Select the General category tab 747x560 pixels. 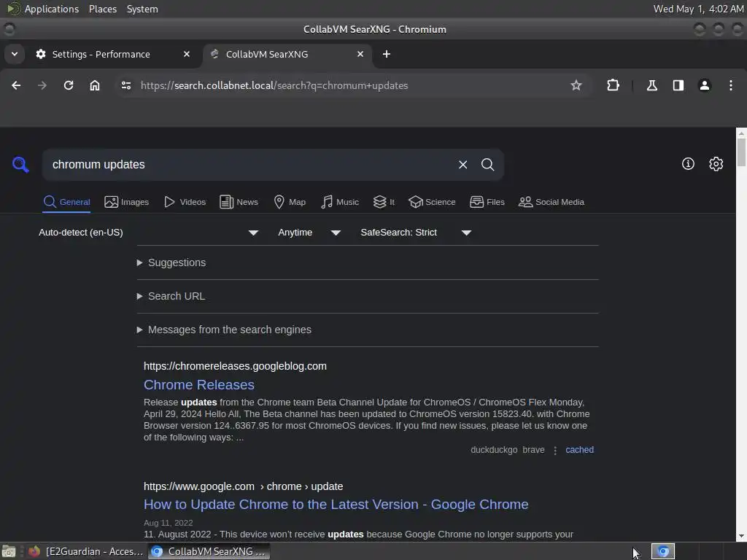[x=66, y=202]
